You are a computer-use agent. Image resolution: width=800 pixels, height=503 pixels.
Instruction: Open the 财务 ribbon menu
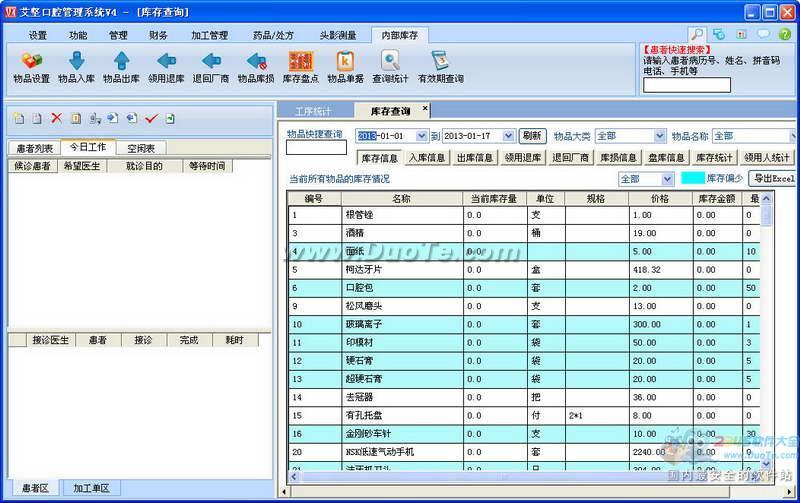[158, 35]
